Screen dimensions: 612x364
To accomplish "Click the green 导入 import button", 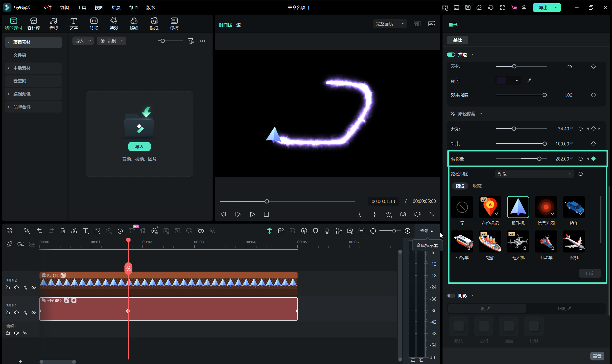I will tap(139, 146).
